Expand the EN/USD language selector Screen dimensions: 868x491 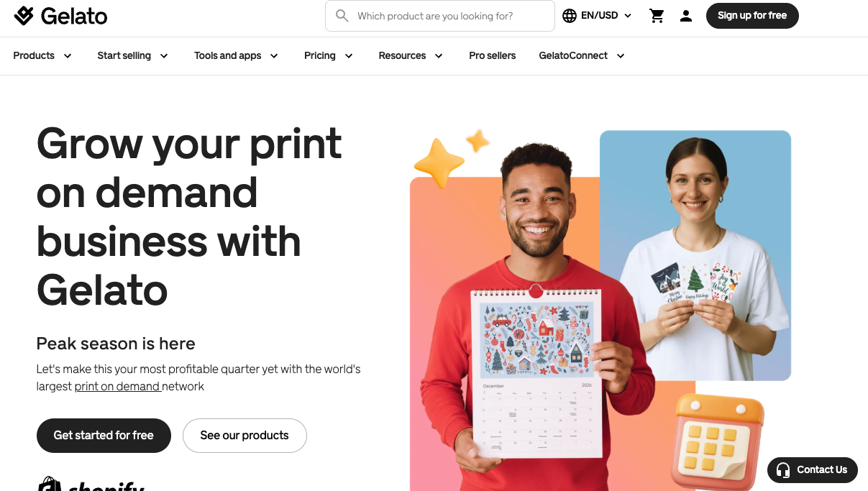point(597,16)
